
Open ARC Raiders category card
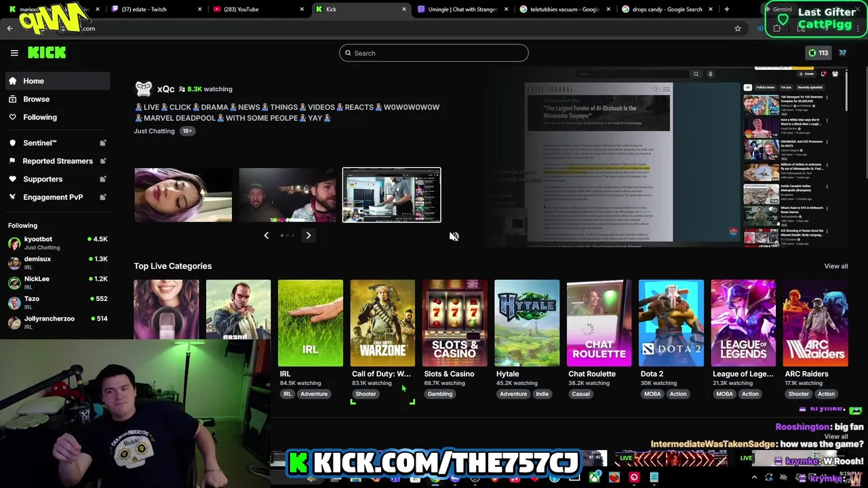816,323
